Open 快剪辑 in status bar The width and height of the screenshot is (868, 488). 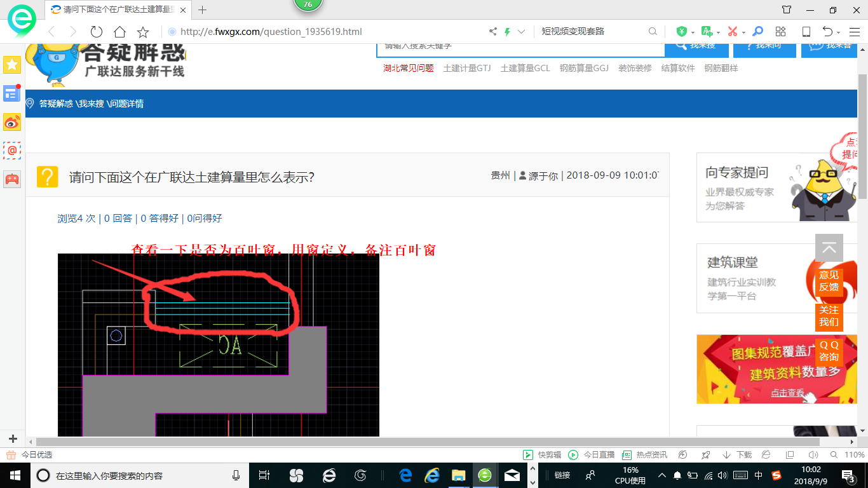coord(542,455)
